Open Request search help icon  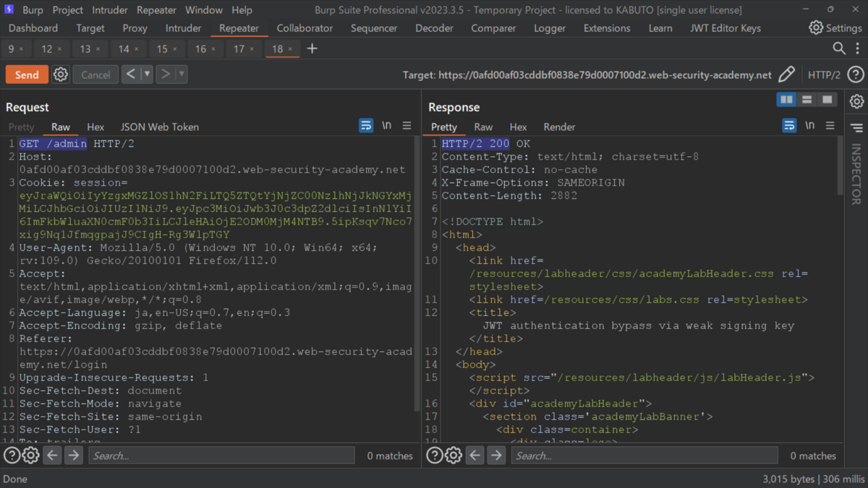coord(12,455)
